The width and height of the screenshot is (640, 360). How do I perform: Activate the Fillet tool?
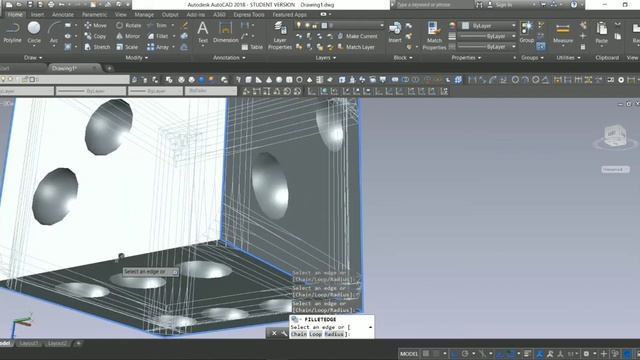tap(158, 36)
